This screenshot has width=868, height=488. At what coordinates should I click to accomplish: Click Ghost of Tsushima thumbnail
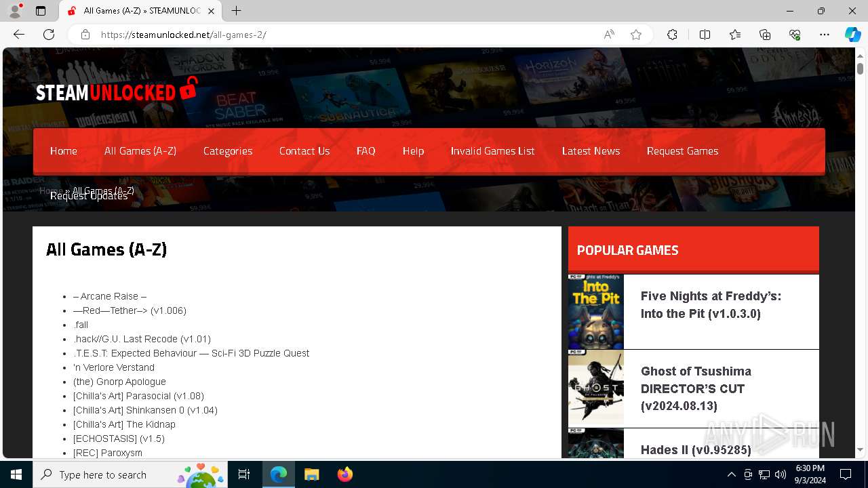tap(595, 388)
